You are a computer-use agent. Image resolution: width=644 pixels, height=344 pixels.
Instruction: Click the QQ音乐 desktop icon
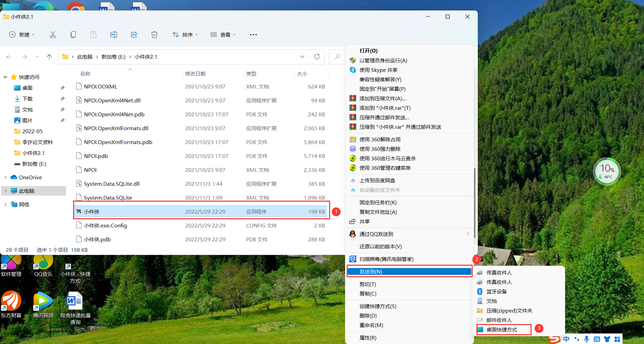click(43, 266)
